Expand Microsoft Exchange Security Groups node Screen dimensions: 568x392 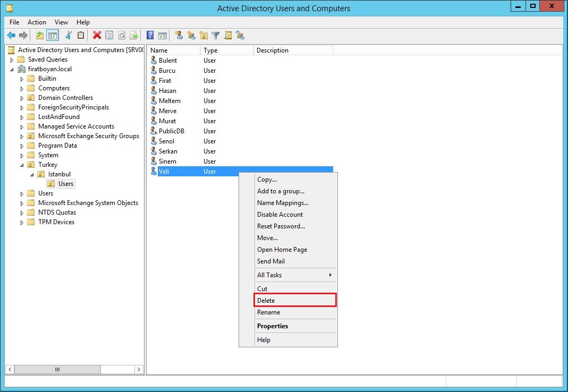pyautogui.click(x=22, y=137)
